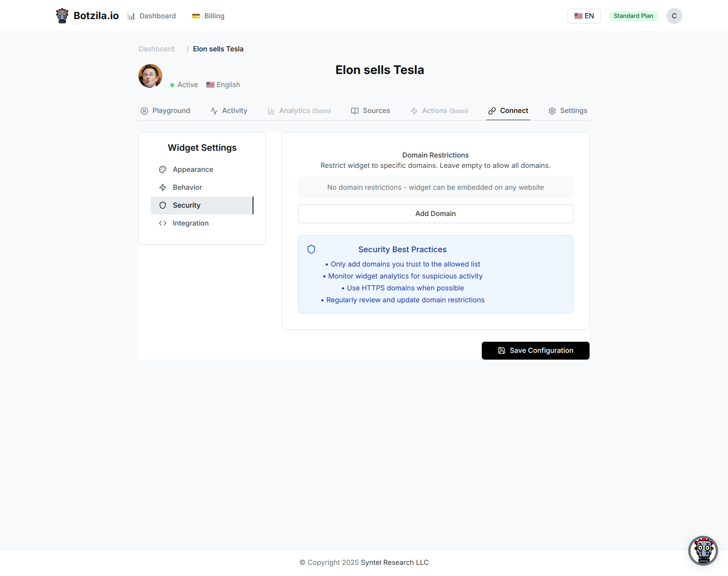Select the Connect tab

click(508, 111)
